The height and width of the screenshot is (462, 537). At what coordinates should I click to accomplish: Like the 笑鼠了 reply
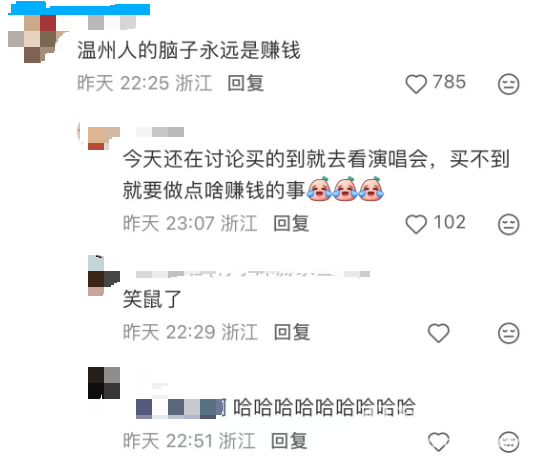(x=439, y=333)
